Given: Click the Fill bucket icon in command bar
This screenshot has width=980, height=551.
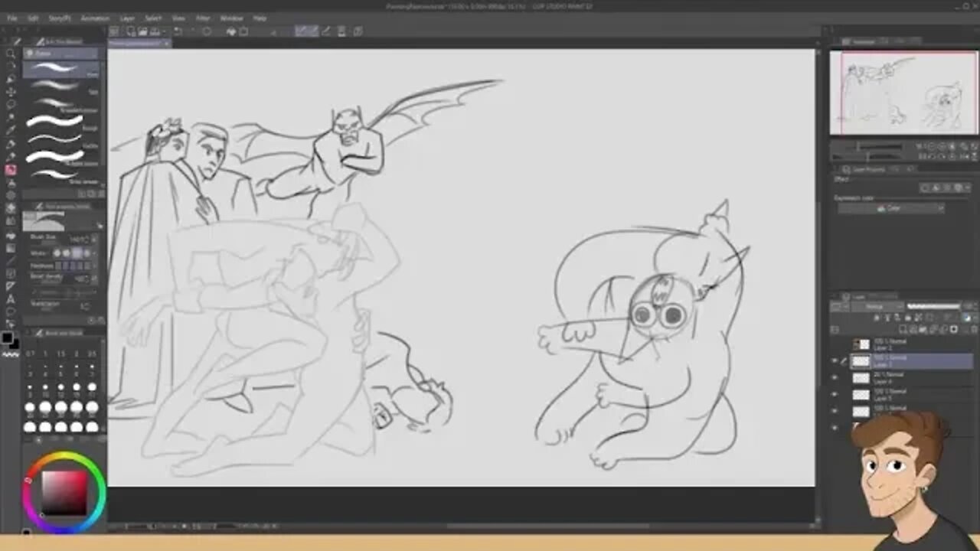Looking at the screenshot, I should 231,31.
